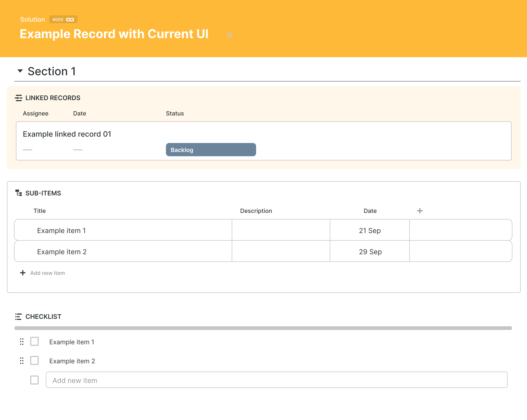Screen dimensions: 527x420
Task: Click the Description column header
Action: [x=256, y=211]
